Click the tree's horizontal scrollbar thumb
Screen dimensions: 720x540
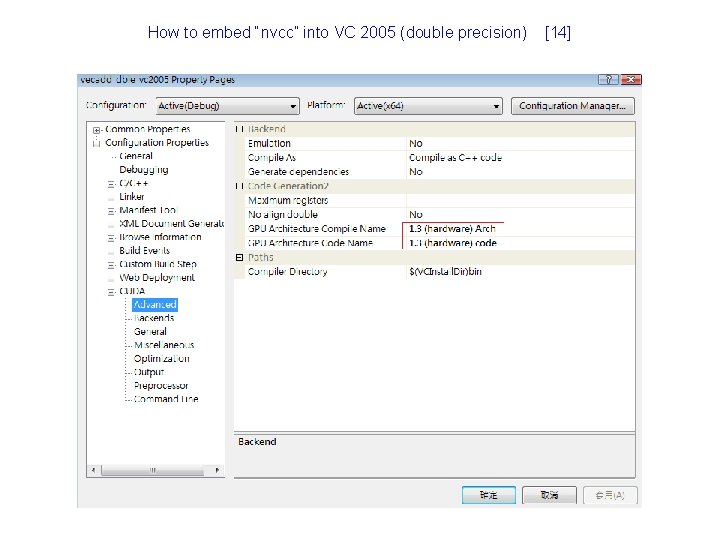pyautogui.click(x=152, y=470)
